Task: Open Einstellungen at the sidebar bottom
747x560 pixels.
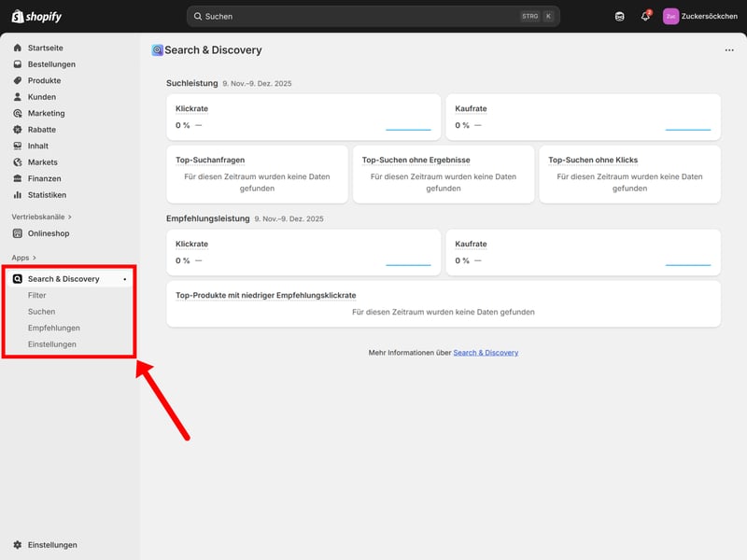Action: click(x=52, y=545)
